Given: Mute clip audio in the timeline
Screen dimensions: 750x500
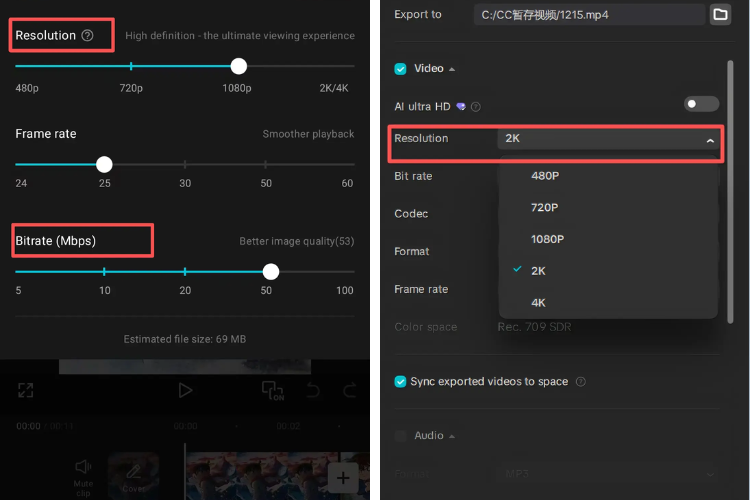Looking at the screenshot, I should tap(83, 478).
